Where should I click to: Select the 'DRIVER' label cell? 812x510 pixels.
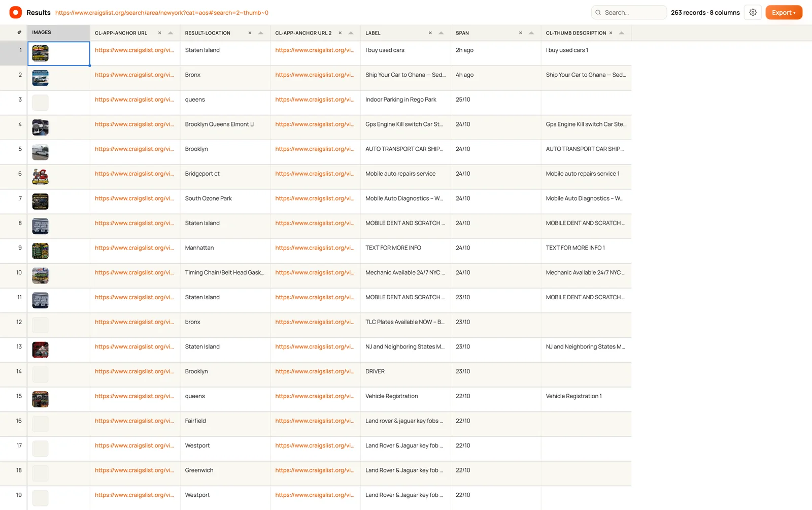[405, 374]
